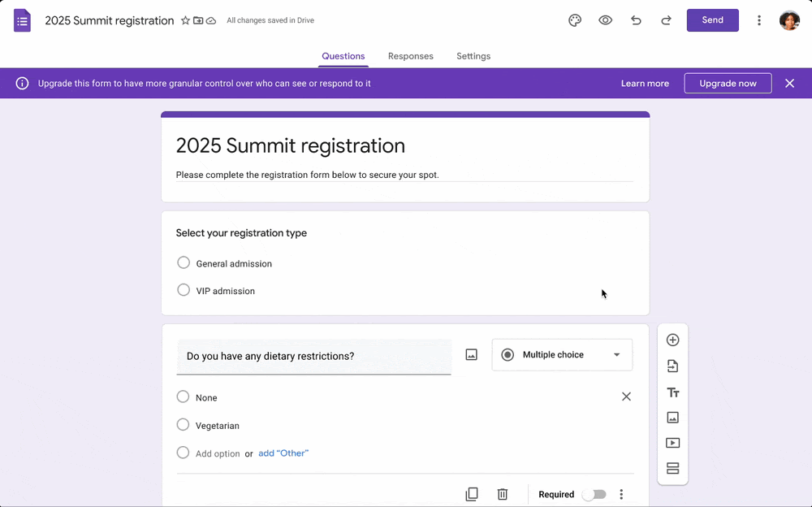The width and height of the screenshot is (812, 507).
Task: Click the Import questions icon in the sidebar
Action: tap(672, 366)
